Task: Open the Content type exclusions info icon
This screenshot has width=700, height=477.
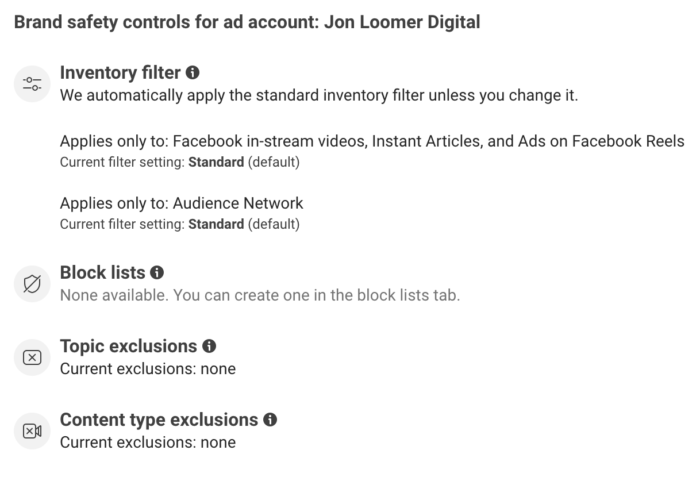Action: (270, 419)
